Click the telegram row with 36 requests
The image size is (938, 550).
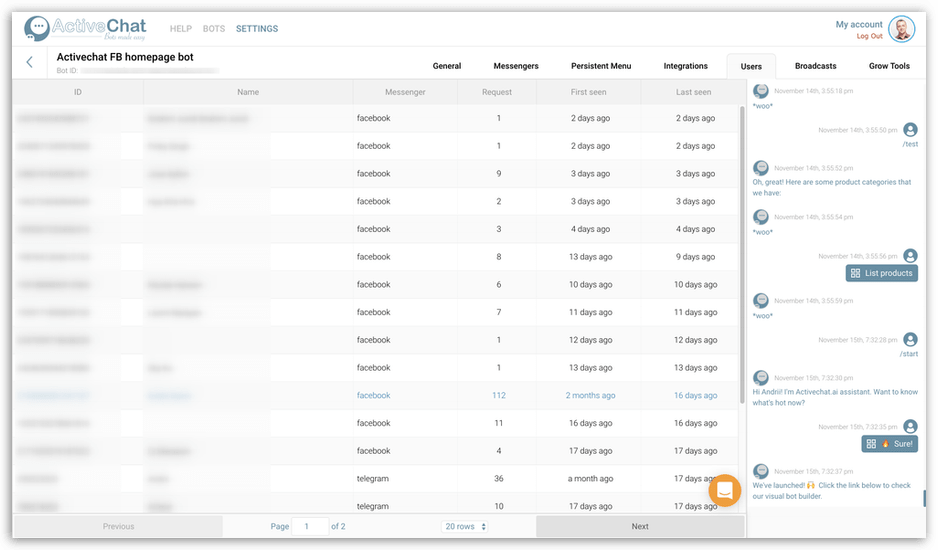[x=376, y=478]
